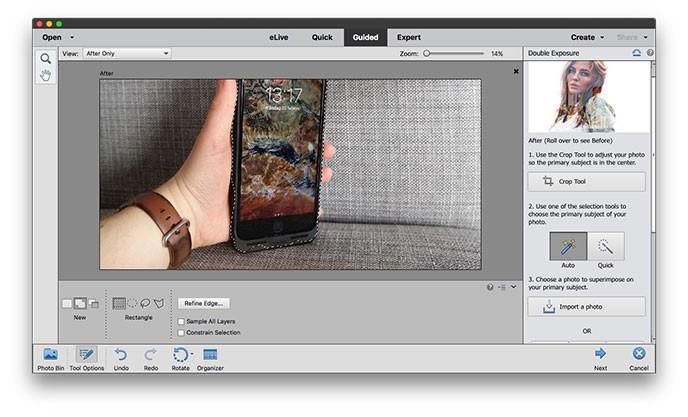The image size is (688, 417).
Task: Open the View dropdown
Action: [127, 54]
